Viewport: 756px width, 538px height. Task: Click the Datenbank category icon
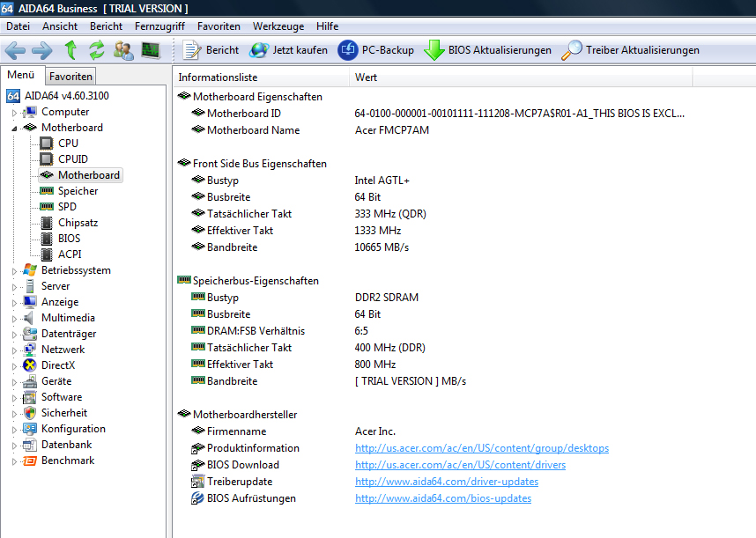click(x=30, y=445)
